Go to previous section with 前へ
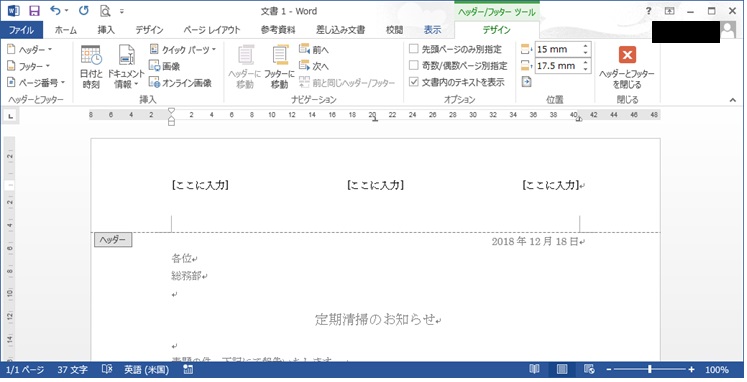Image resolution: width=747 pixels, height=382 pixels. pyautogui.click(x=314, y=50)
